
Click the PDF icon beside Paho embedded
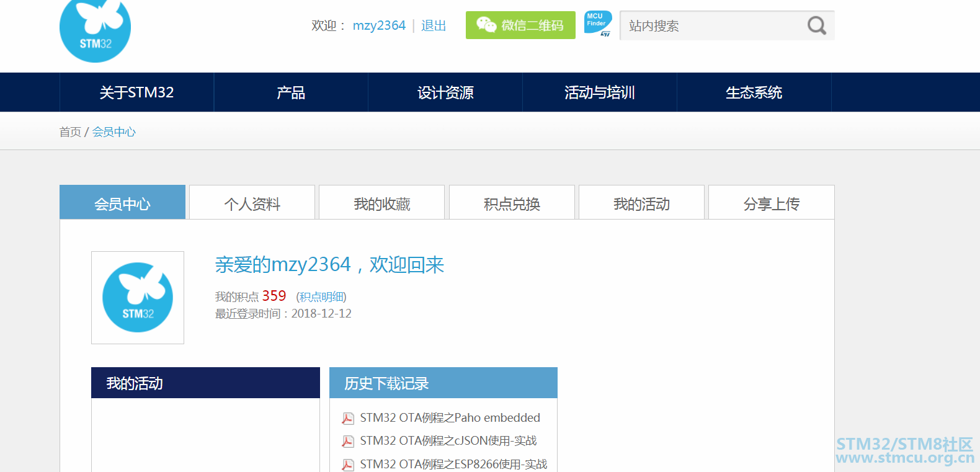coord(348,419)
